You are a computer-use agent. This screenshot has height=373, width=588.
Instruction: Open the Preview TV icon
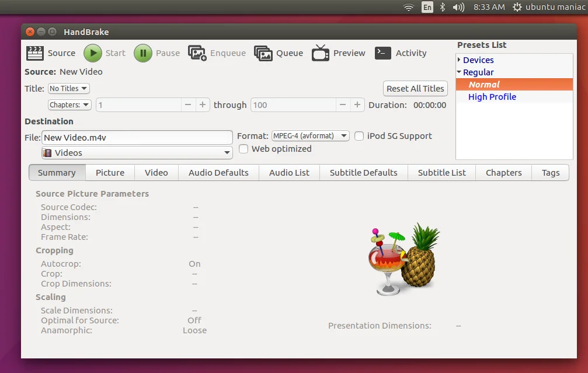(320, 53)
